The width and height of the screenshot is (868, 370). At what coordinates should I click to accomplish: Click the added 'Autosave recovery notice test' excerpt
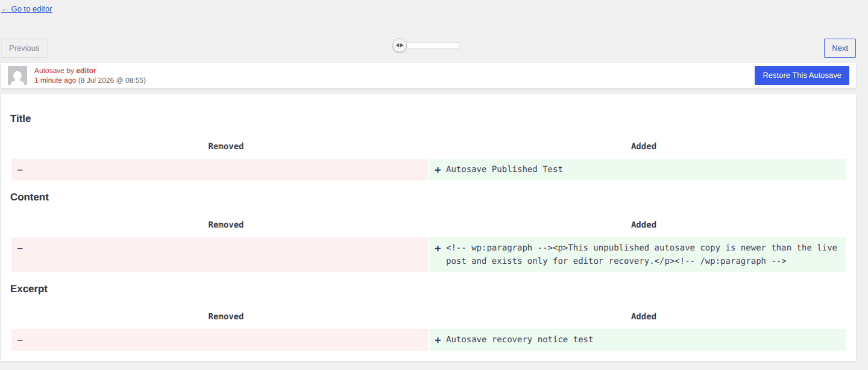click(x=520, y=340)
